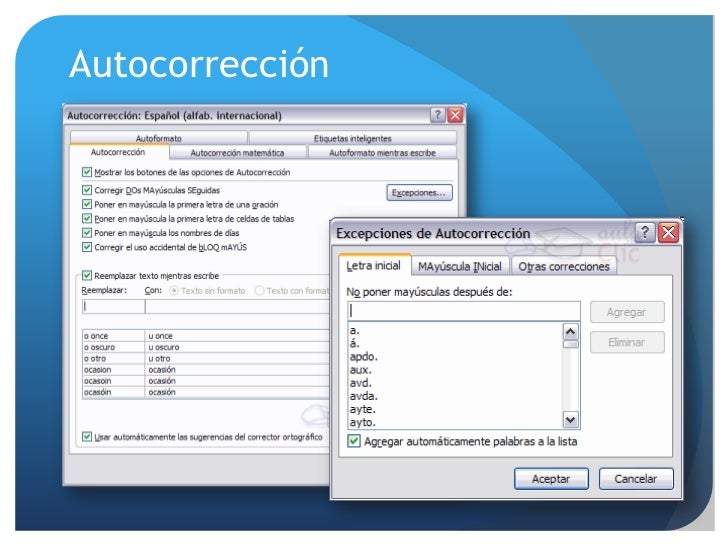Click the Con input field
The width and height of the screenshot is (728, 546).
[238, 307]
